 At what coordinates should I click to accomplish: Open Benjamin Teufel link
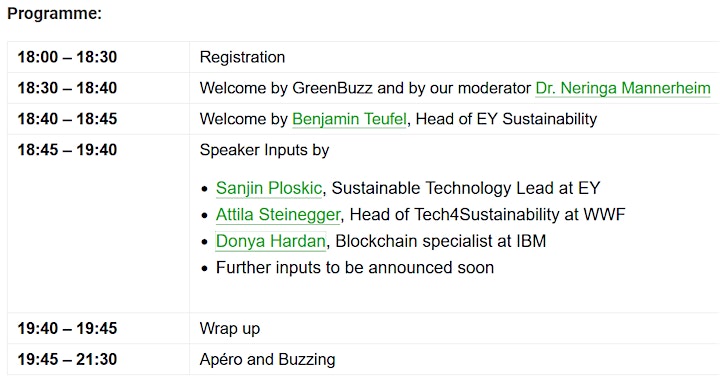[349, 119]
